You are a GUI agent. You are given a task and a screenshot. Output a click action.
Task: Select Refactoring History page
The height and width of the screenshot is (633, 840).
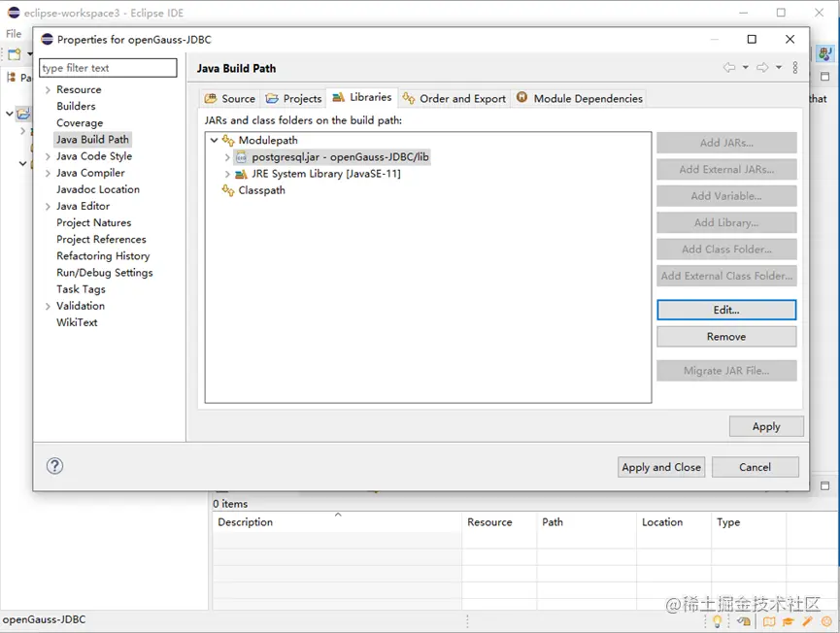coord(103,255)
